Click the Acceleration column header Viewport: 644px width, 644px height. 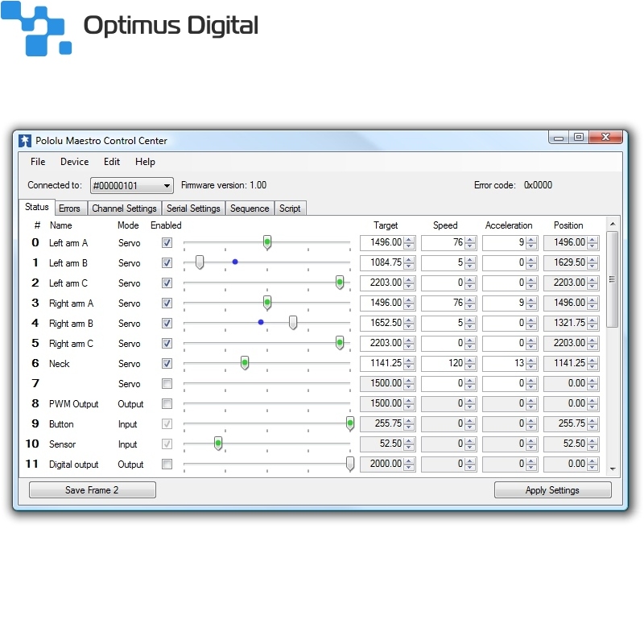[x=509, y=225]
